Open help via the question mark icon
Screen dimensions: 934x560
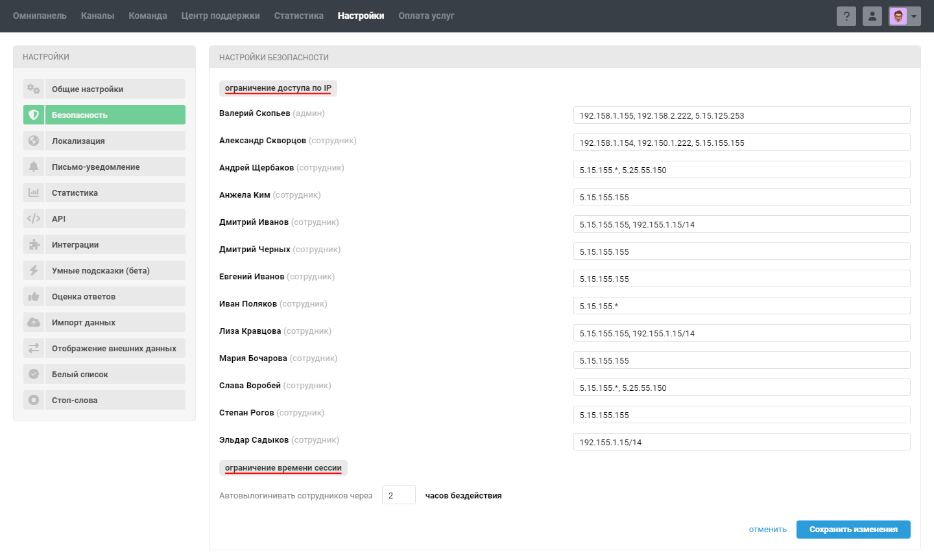pos(846,16)
